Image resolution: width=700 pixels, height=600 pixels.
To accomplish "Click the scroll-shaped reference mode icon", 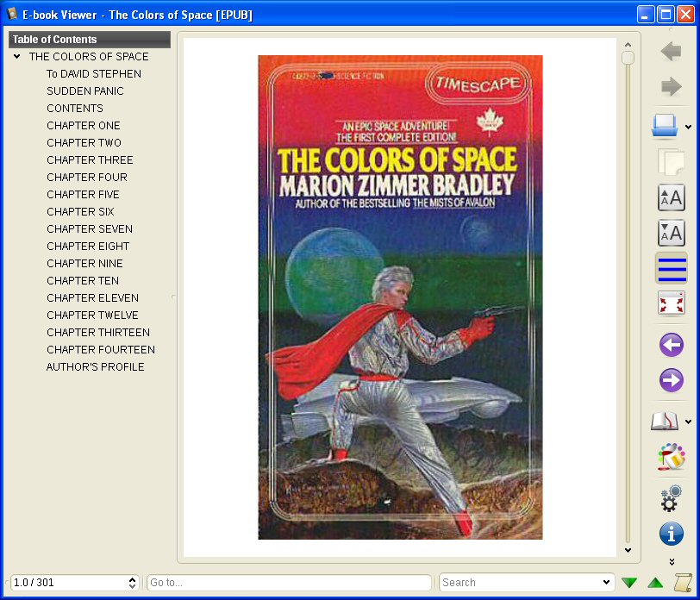I will tap(682, 583).
